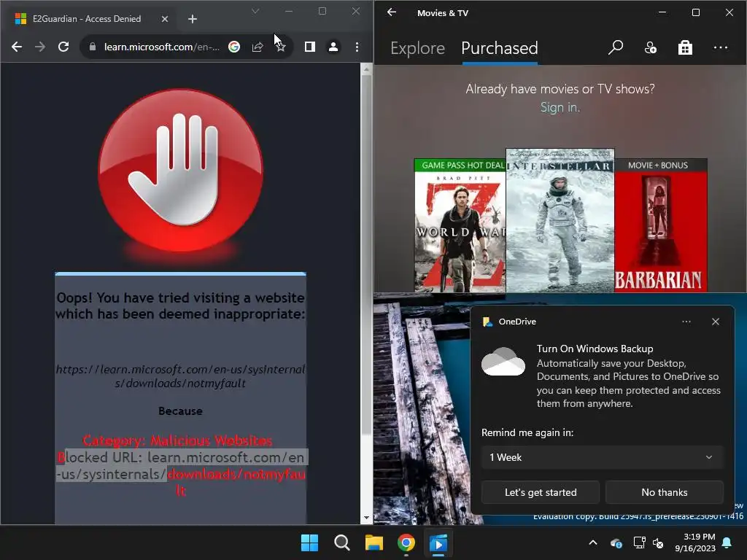Screen dimensions: 747x560
Task: Go back in the Chrome browser
Action: click(17, 47)
